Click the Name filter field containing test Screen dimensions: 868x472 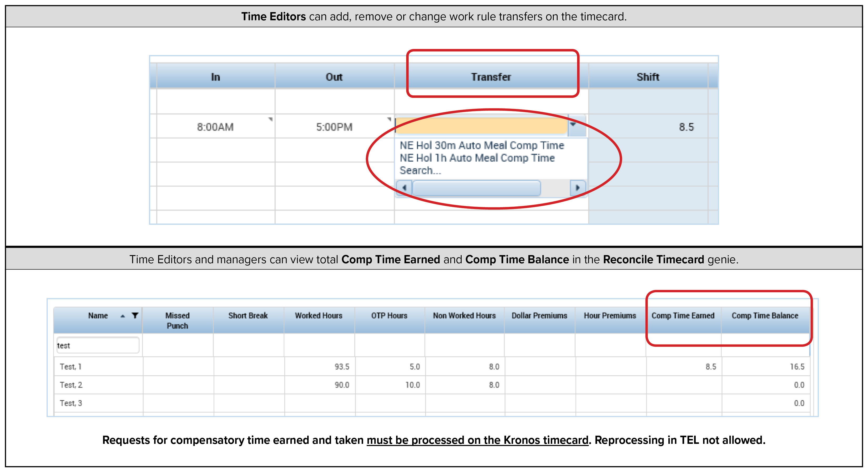[98, 345]
